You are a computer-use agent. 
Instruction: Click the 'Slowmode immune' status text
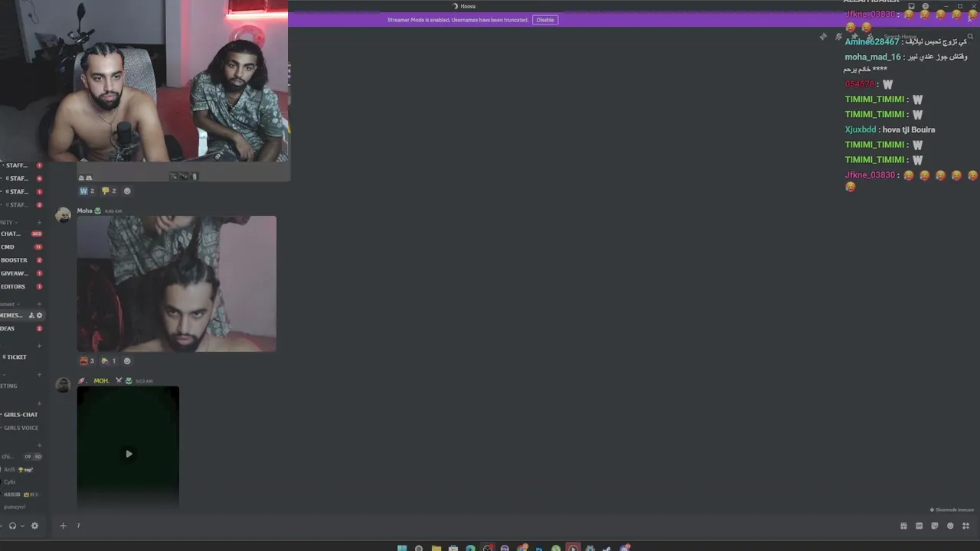pyautogui.click(x=954, y=510)
